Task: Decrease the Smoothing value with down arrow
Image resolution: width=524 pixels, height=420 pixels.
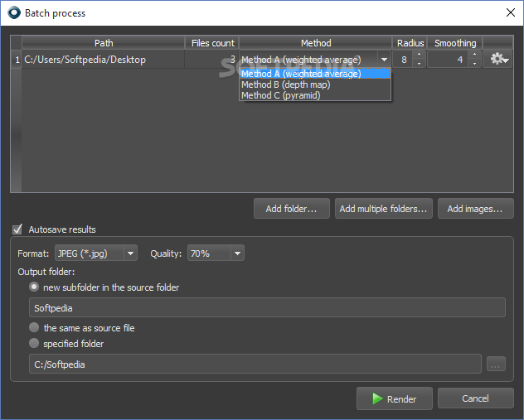Action: click(x=474, y=64)
